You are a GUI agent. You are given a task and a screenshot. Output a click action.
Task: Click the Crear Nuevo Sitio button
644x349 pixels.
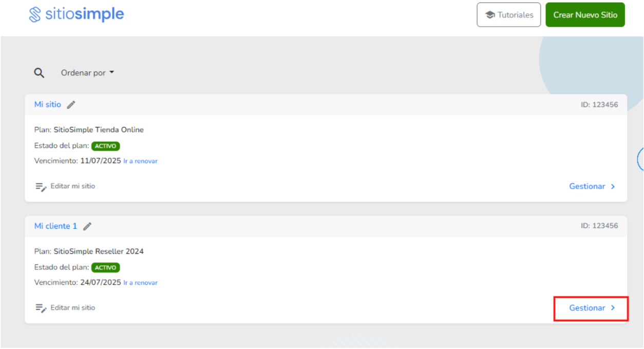click(585, 15)
